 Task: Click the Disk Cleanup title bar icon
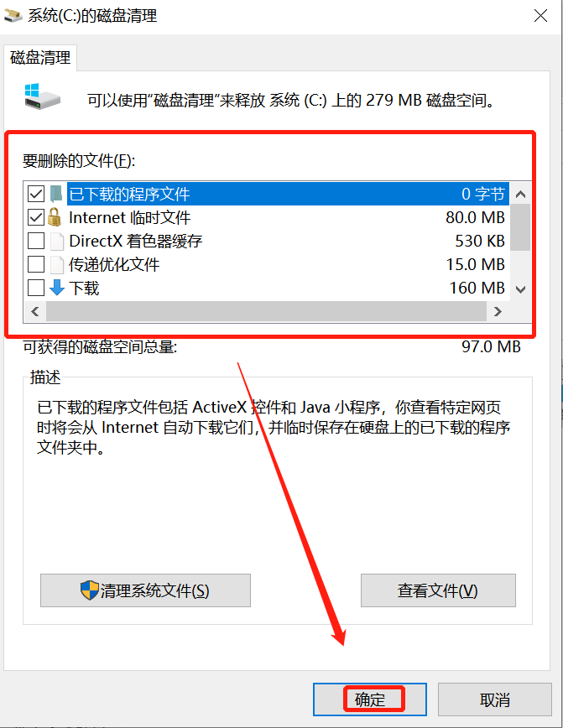click(x=13, y=16)
